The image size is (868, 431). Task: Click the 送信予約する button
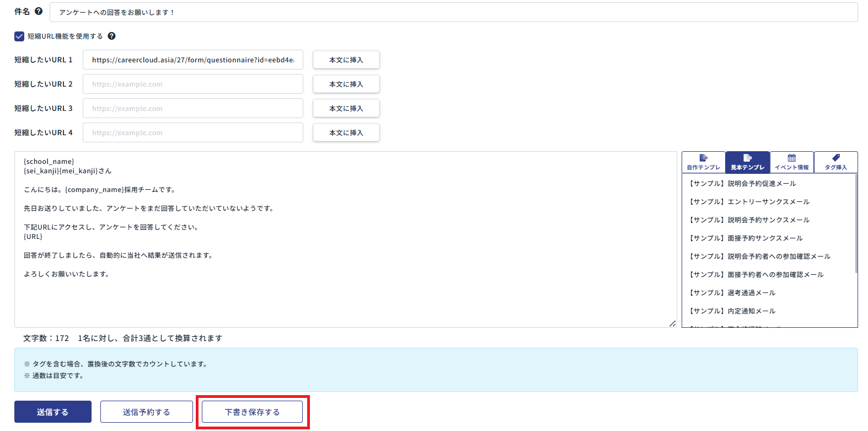tap(146, 412)
